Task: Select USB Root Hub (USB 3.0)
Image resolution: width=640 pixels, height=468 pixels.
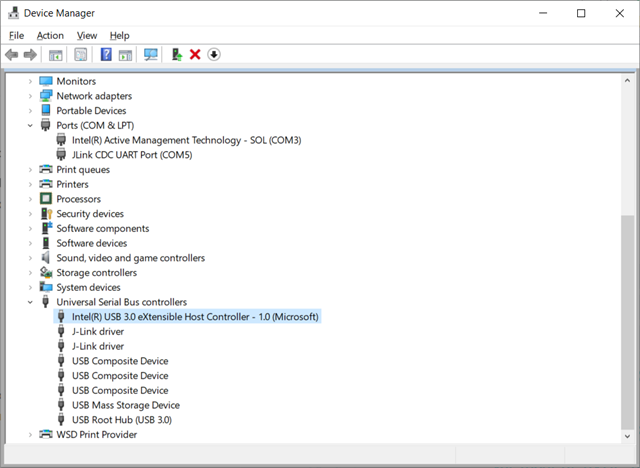Action: point(122,420)
